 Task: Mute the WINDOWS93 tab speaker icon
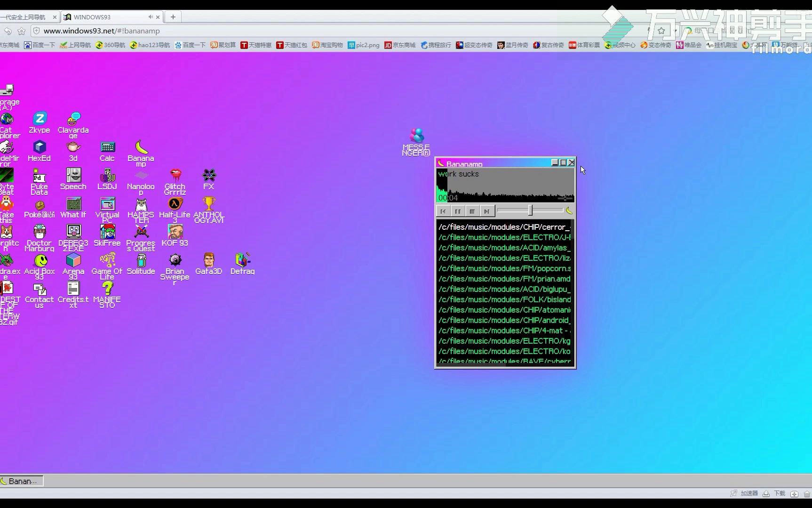pos(151,17)
